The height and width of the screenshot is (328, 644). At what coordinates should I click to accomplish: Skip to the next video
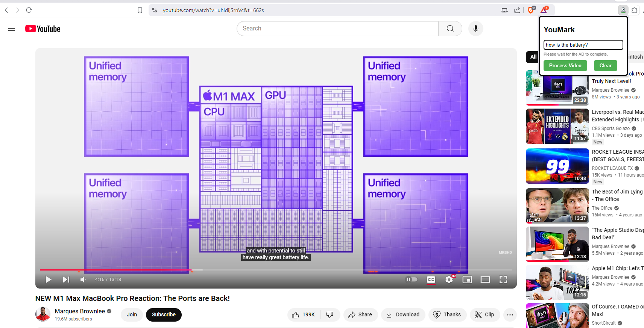[66, 280]
